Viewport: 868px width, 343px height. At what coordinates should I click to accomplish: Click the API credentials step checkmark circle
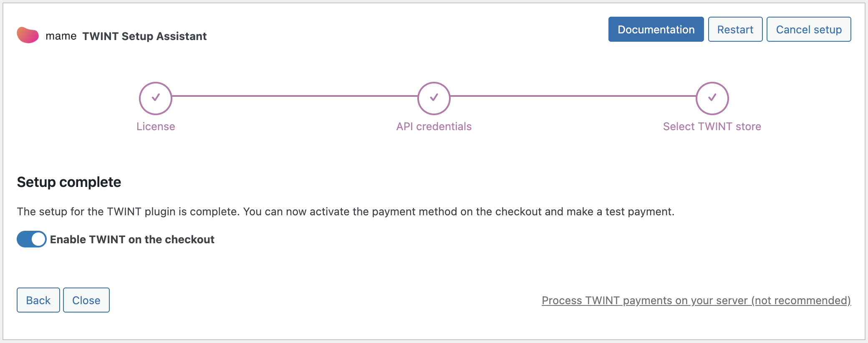pyautogui.click(x=434, y=98)
